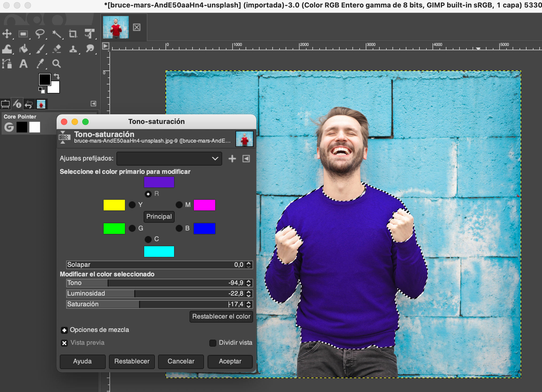Open Ayuda help button

pyautogui.click(x=83, y=361)
